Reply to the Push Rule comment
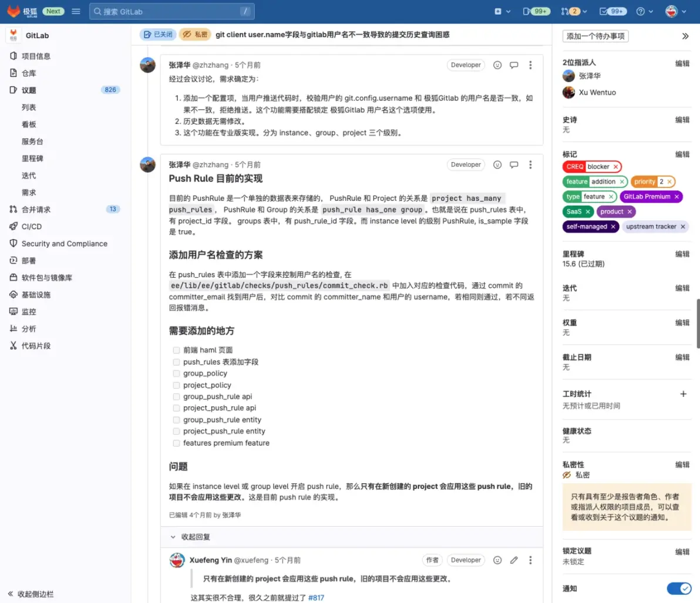 click(x=514, y=165)
